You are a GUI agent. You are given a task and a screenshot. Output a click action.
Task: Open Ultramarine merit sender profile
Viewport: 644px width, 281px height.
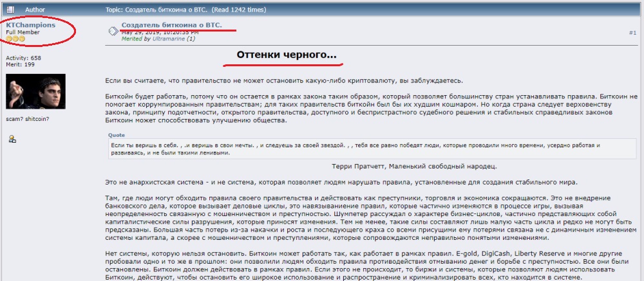click(x=168, y=39)
